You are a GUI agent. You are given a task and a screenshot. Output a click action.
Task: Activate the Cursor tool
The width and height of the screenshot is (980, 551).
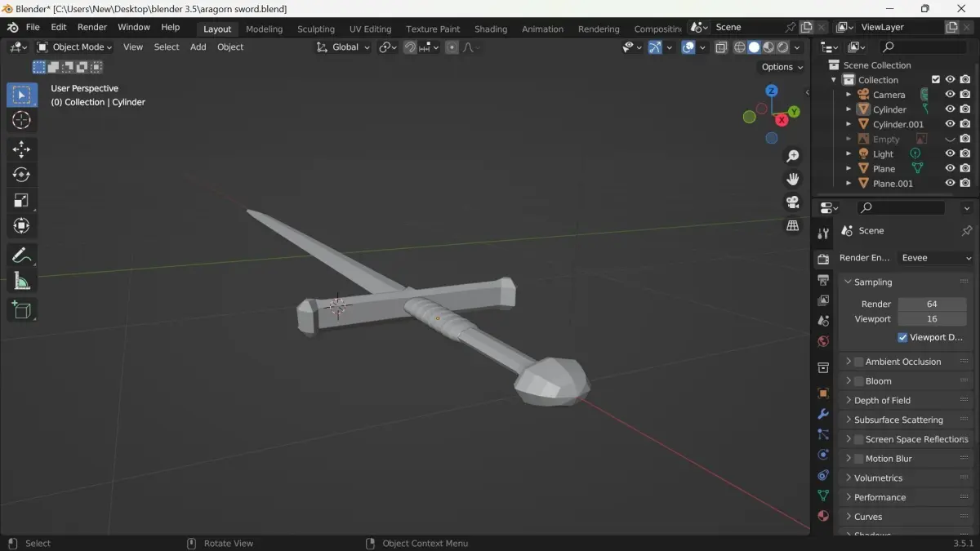coord(22,121)
